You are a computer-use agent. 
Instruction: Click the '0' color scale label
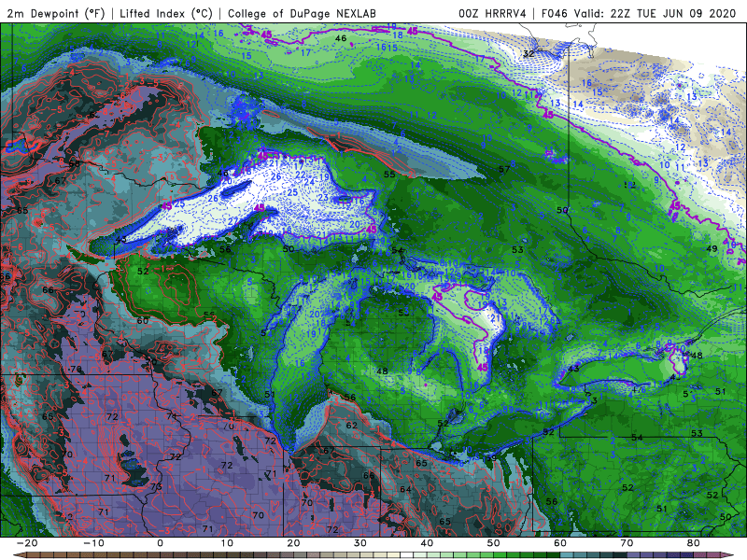click(x=160, y=543)
